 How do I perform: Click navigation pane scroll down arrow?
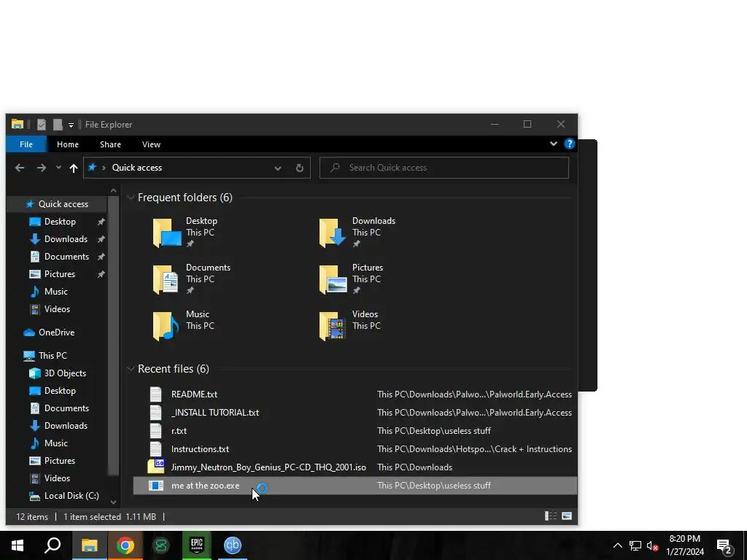pos(113,502)
